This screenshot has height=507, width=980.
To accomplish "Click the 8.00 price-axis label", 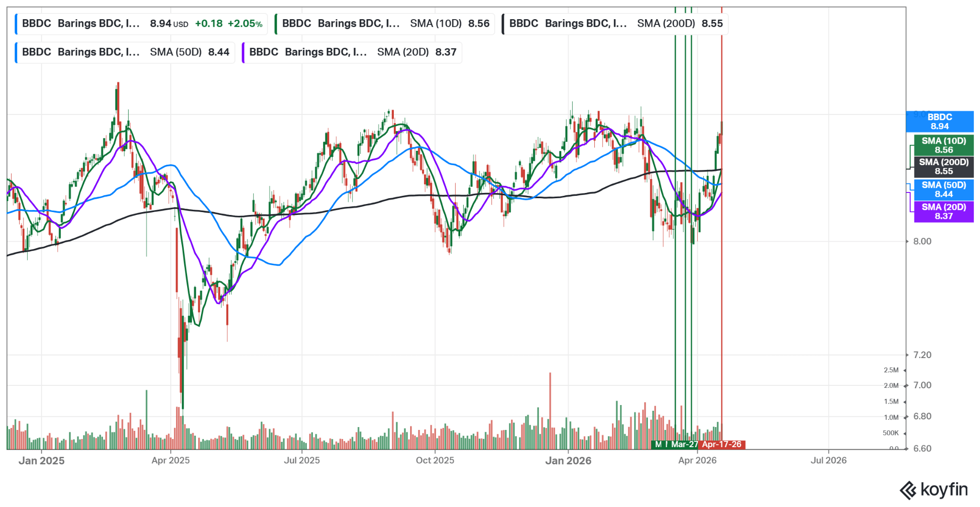I will coord(922,241).
